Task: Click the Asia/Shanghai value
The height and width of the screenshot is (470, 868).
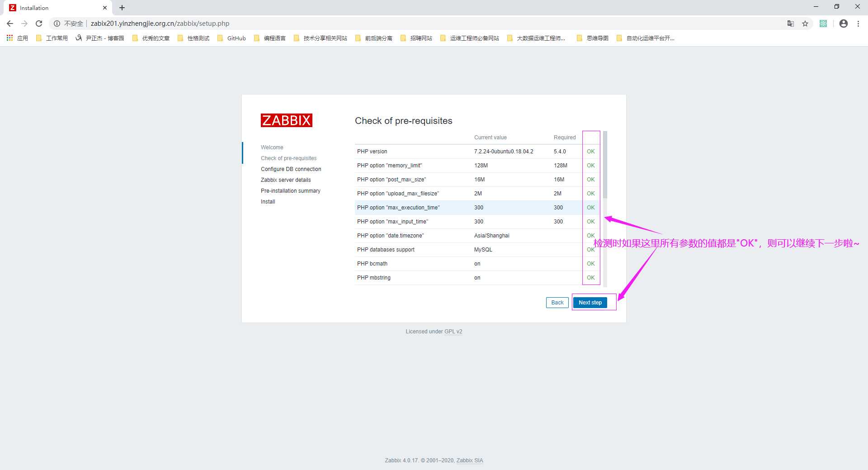Action: [492, 236]
